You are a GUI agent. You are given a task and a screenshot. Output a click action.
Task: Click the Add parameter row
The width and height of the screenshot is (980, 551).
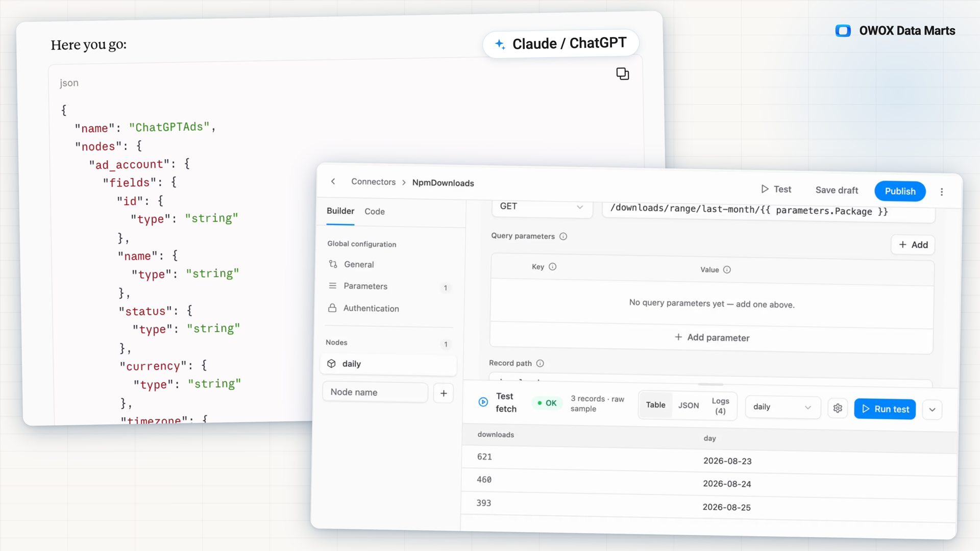pos(712,338)
